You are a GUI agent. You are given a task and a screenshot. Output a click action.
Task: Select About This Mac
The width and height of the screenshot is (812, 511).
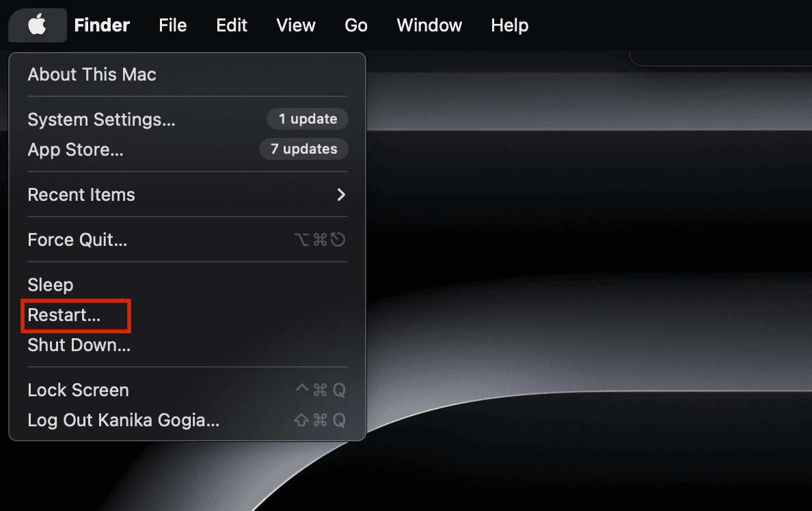point(92,74)
